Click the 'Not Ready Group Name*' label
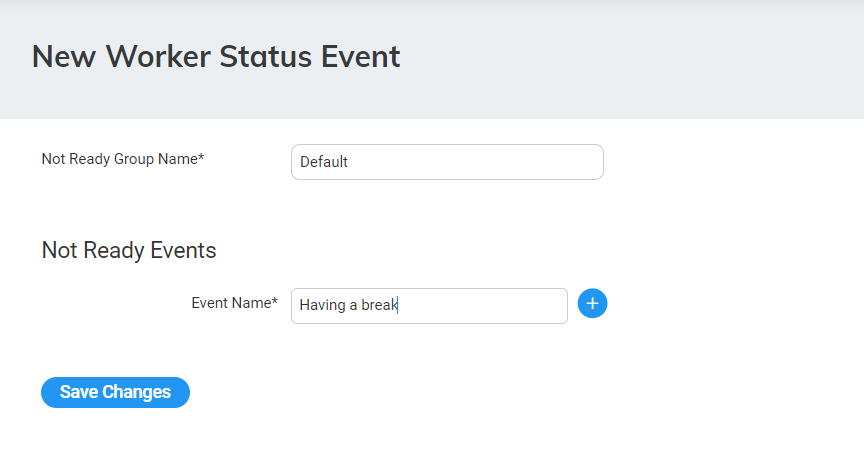The height and width of the screenshot is (453, 864). [x=123, y=159]
